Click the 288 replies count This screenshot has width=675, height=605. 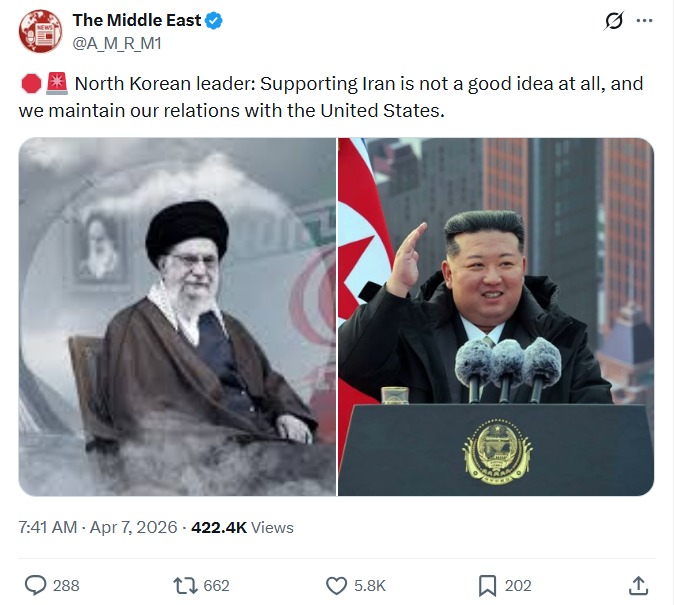point(66,586)
